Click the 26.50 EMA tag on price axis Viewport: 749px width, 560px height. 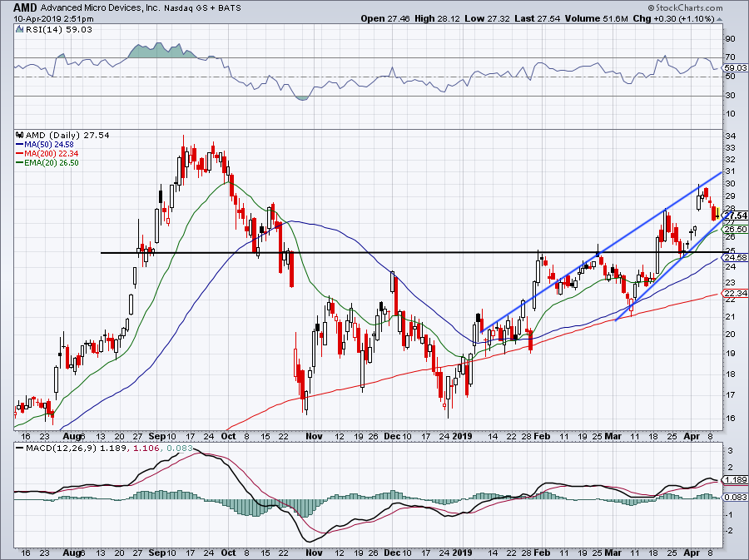[x=735, y=229]
